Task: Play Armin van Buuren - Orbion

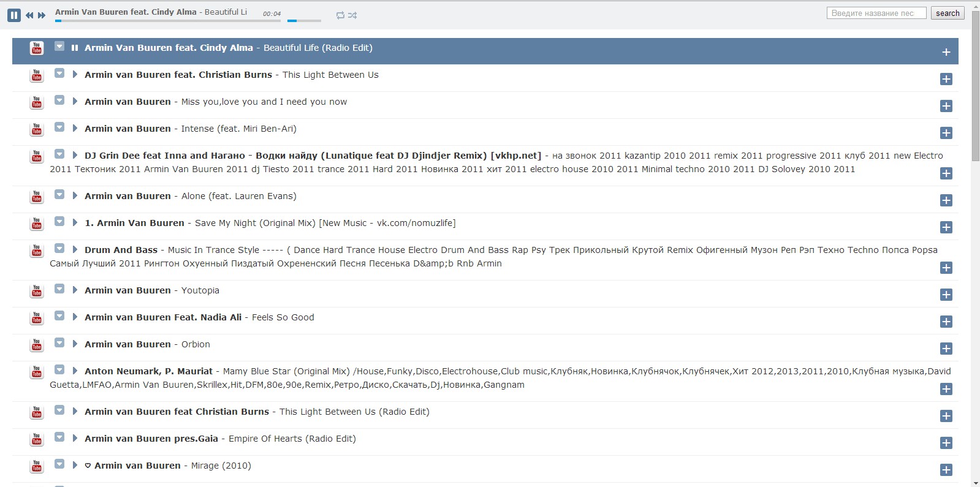Action: pos(75,344)
